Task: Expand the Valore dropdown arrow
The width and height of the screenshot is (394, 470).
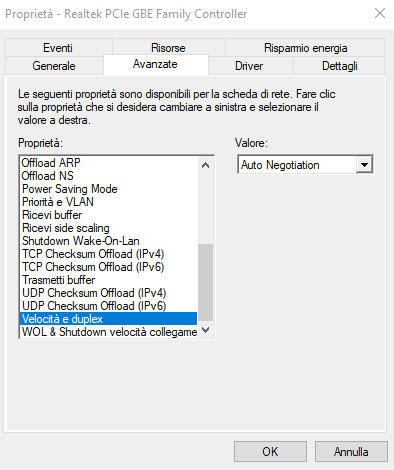Action: click(364, 165)
